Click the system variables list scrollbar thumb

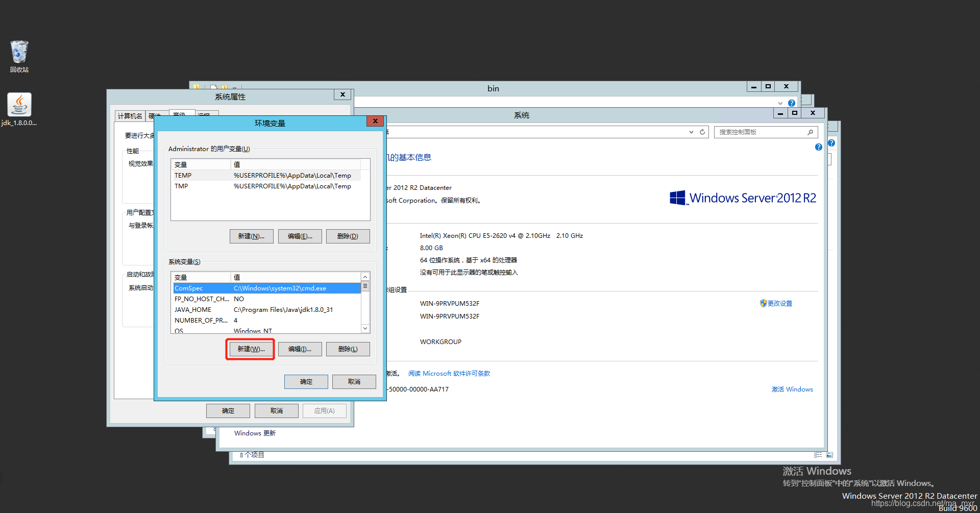point(365,286)
